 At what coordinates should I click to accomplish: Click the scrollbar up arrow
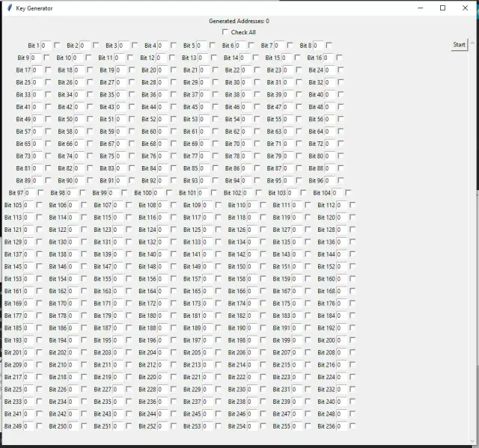pyautogui.click(x=472, y=43)
